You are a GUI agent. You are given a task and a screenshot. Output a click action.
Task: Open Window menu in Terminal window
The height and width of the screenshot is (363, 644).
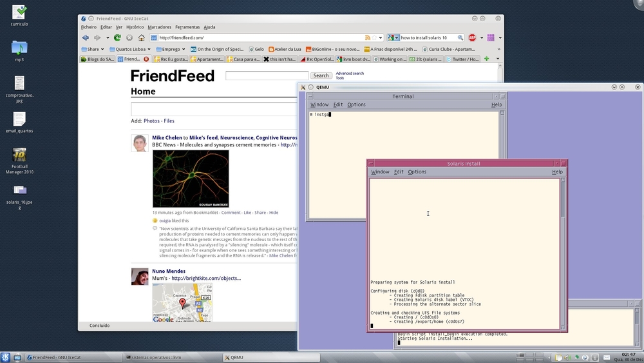pyautogui.click(x=319, y=104)
